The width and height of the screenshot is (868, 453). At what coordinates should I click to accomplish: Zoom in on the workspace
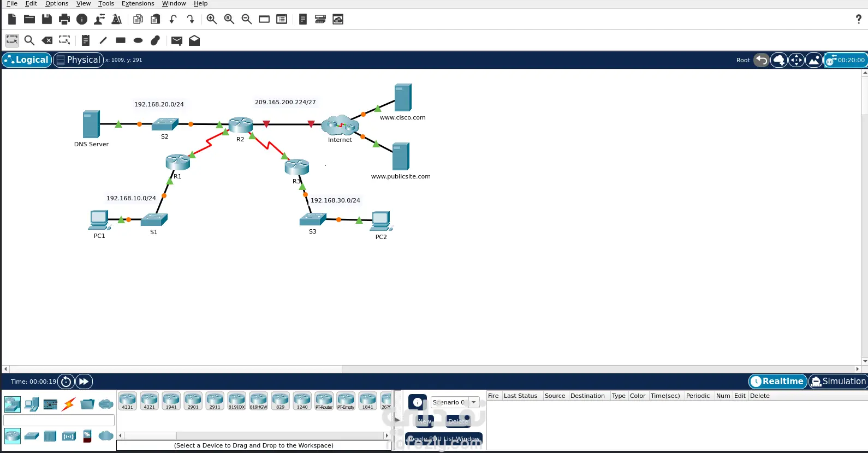click(212, 20)
